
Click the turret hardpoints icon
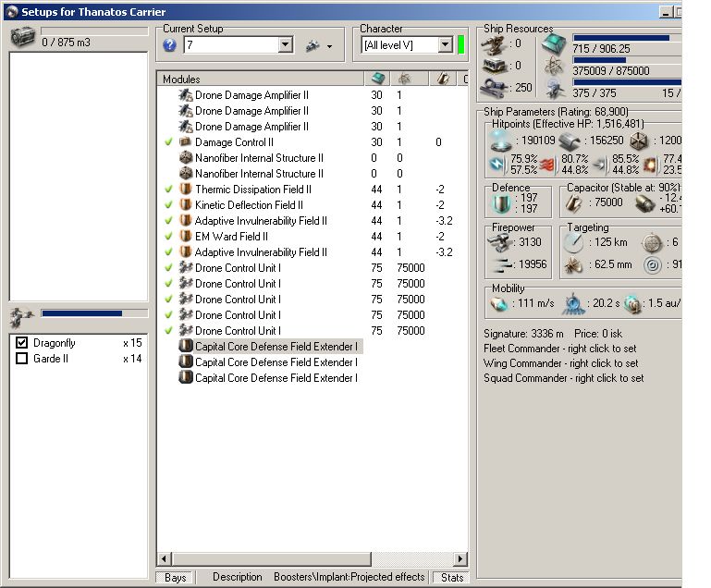(x=495, y=44)
